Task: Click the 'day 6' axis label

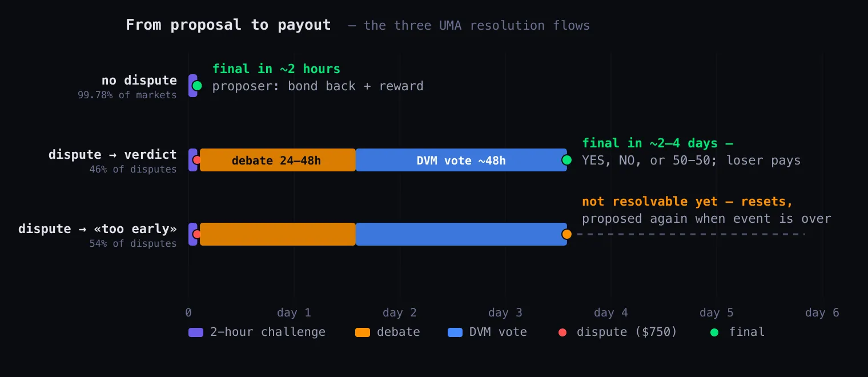Action: point(822,313)
